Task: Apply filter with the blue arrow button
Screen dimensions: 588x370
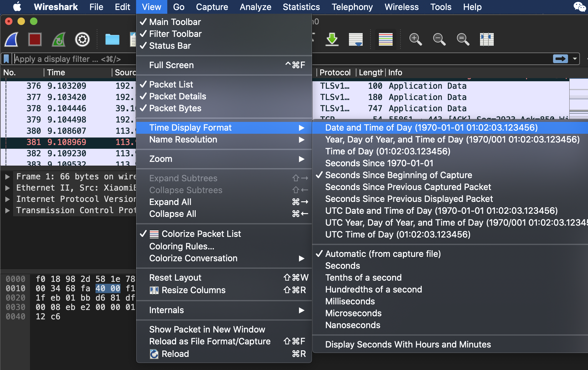Action: coord(561,59)
